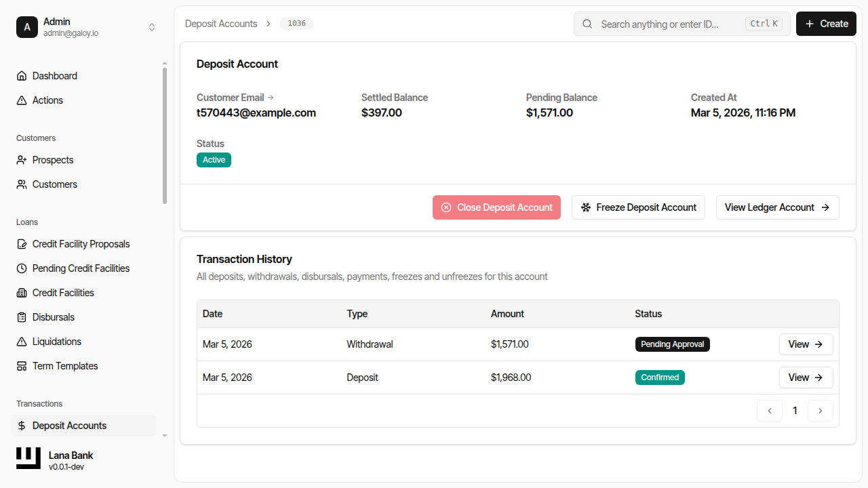Select the Actions bell icon in sidebar
The height and width of the screenshot is (488, 868).
click(x=21, y=100)
